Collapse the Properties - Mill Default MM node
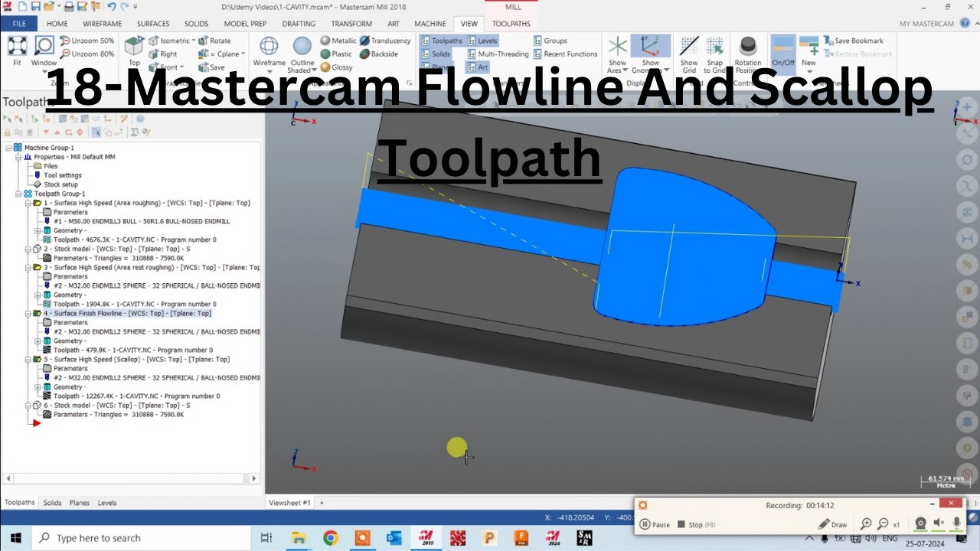Viewport: 980px width, 551px height. [18, 157]
